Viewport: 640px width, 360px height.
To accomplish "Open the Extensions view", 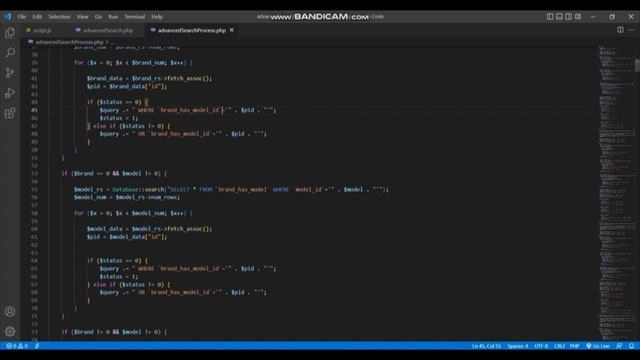I will 10,113.
